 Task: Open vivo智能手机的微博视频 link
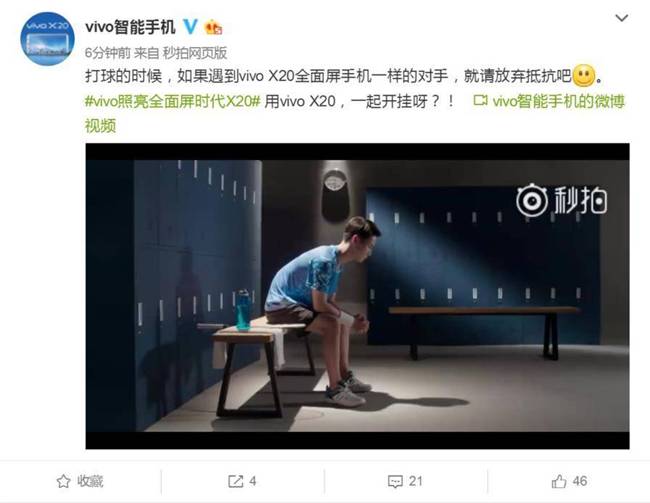tap(355, 113)
